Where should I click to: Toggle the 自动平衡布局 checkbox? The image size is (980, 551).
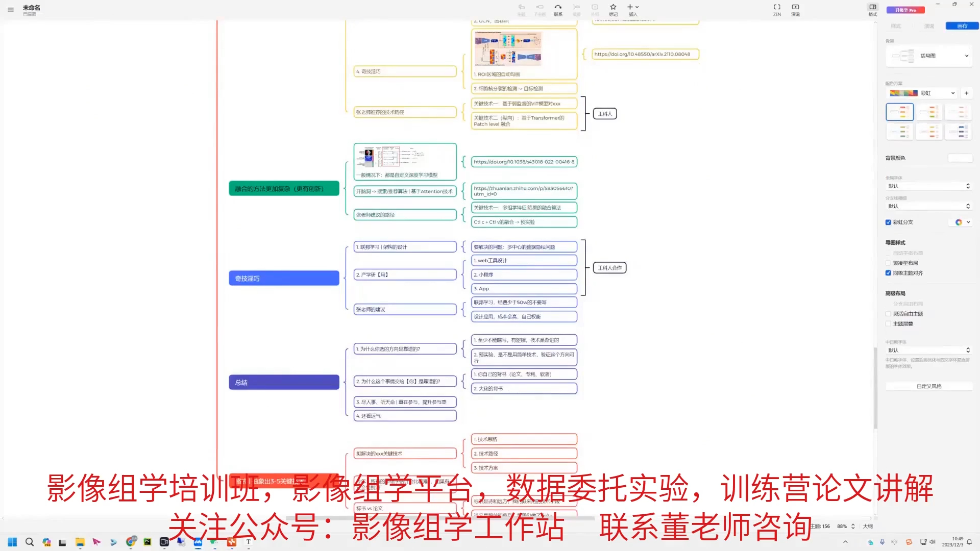pos(888,253)
